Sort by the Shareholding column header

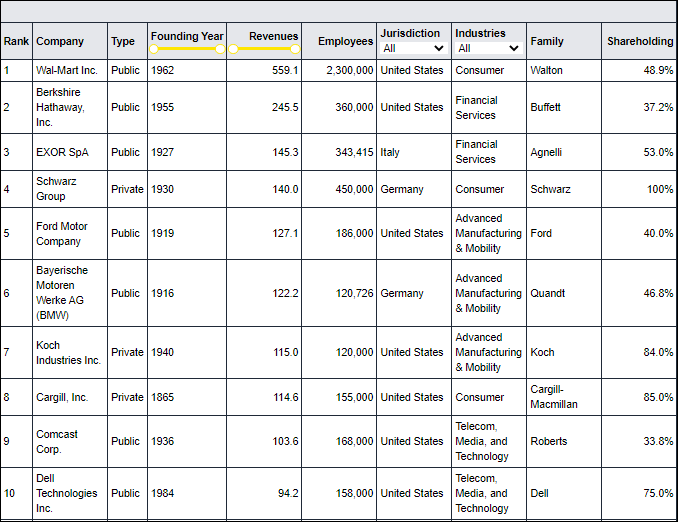pos(640,42)
